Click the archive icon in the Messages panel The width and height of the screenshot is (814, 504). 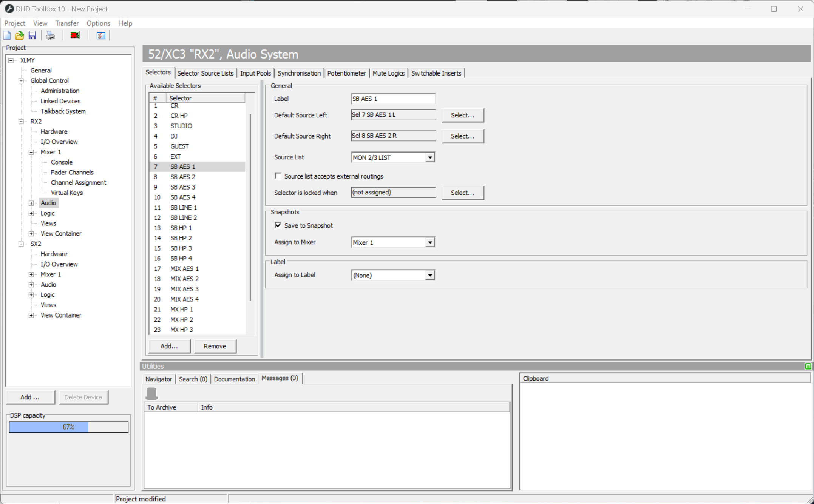click(x=152, y=393)
